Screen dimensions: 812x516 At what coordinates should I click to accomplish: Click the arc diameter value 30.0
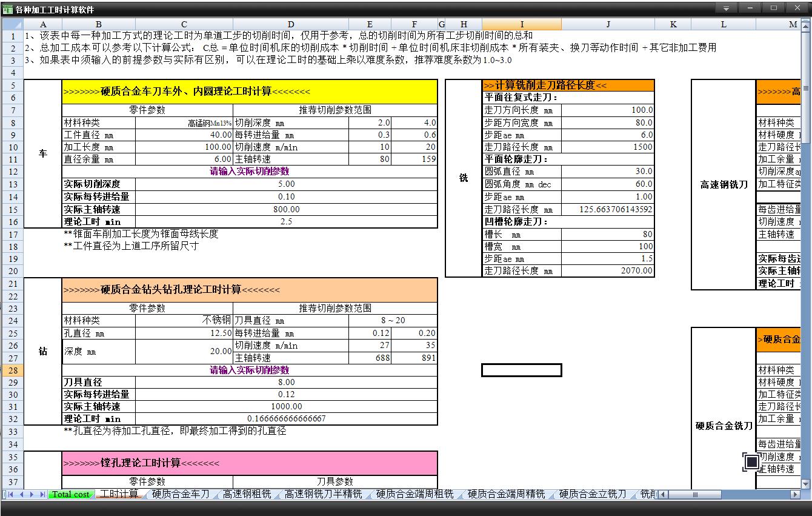click(608, 172)
